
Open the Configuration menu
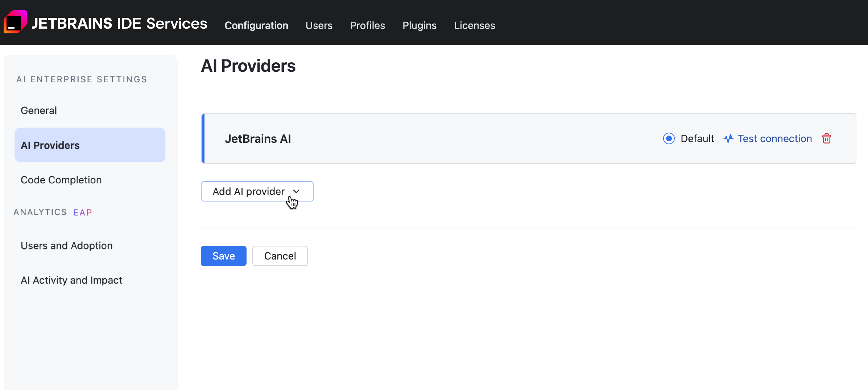(256, 25)
